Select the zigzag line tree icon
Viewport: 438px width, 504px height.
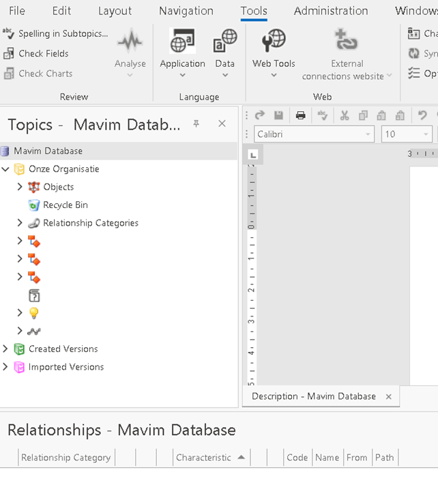(34, 331)
